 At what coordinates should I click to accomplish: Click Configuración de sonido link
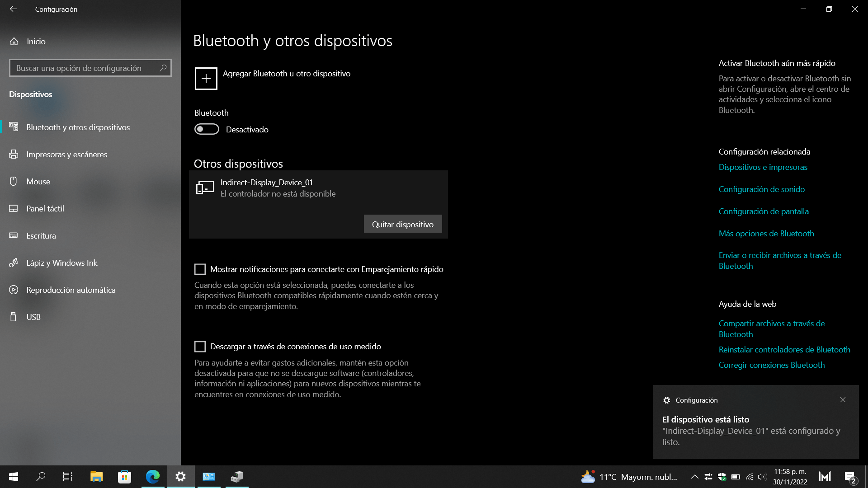761,189
